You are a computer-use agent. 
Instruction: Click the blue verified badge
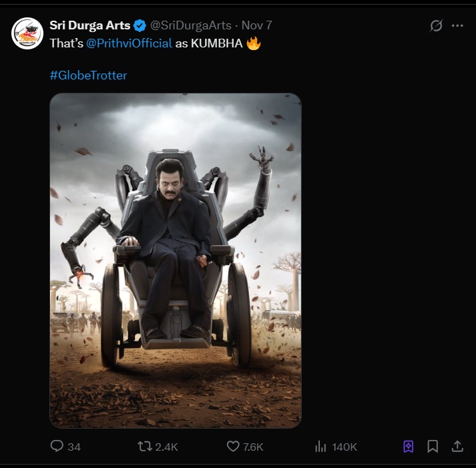point(140,25)
